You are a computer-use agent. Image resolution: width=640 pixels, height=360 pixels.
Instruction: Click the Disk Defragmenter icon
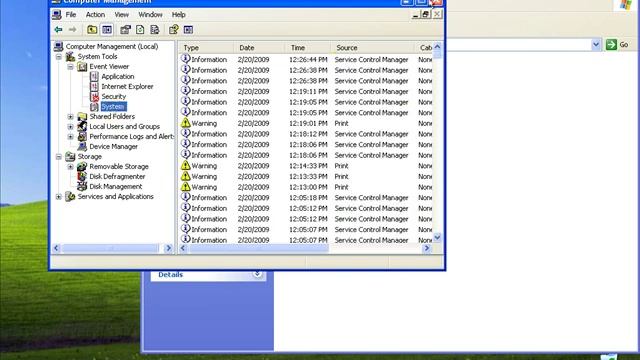pyautogui.click(x=82, y=176)
